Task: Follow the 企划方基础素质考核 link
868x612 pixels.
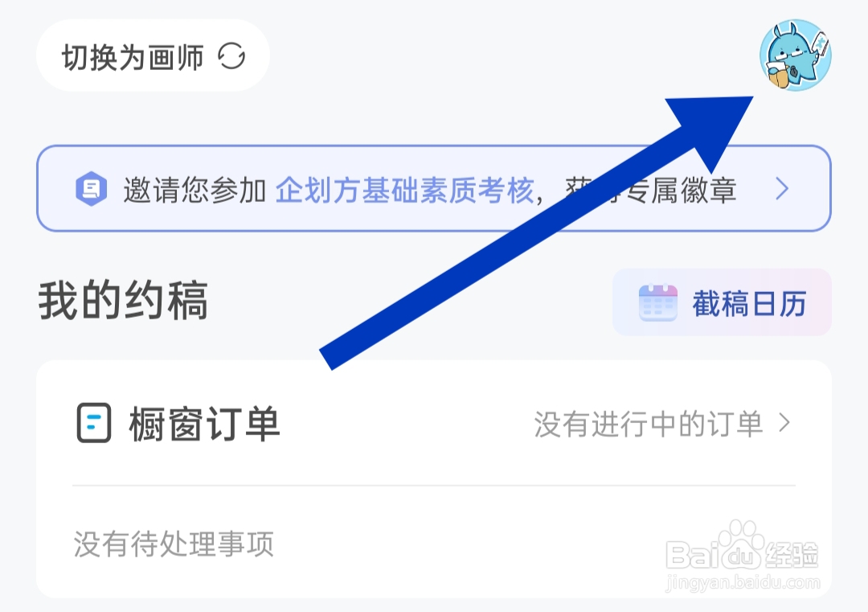Action: click(x=404, y=190)
